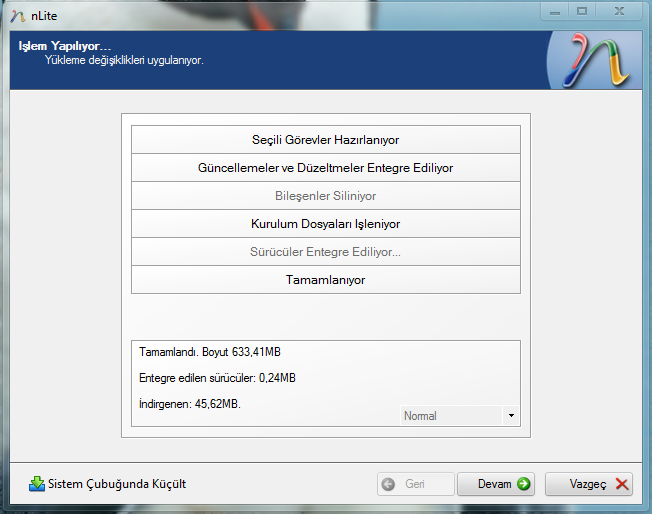Open the Normal priority dropdown
652x514 pixels.
click(460, 415)
